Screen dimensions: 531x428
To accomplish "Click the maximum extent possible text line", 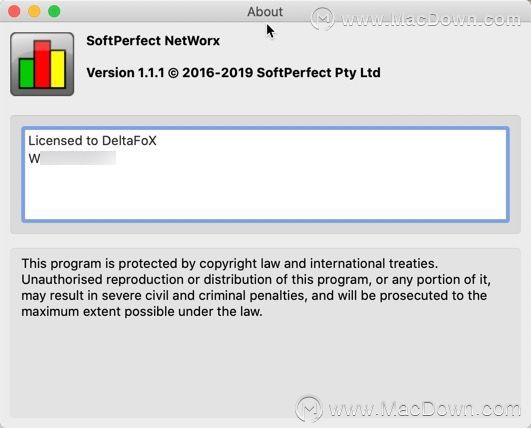I will click(x=142, y=312).
